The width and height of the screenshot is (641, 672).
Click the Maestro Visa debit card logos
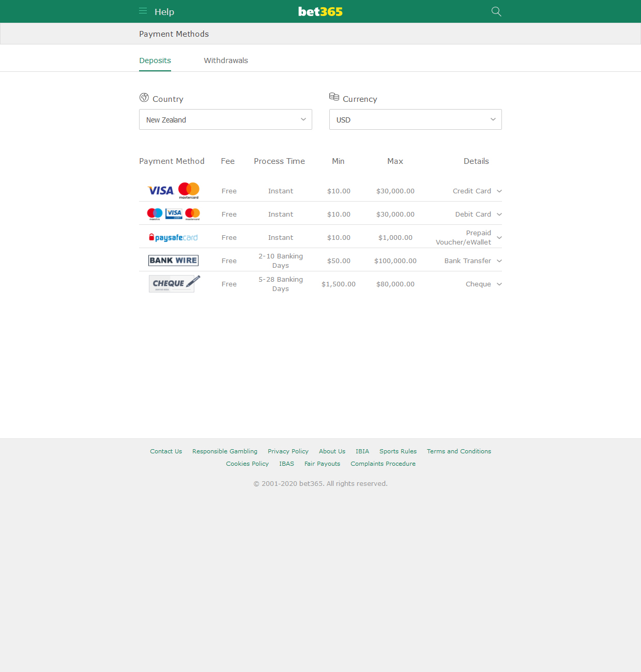point(173,214)
